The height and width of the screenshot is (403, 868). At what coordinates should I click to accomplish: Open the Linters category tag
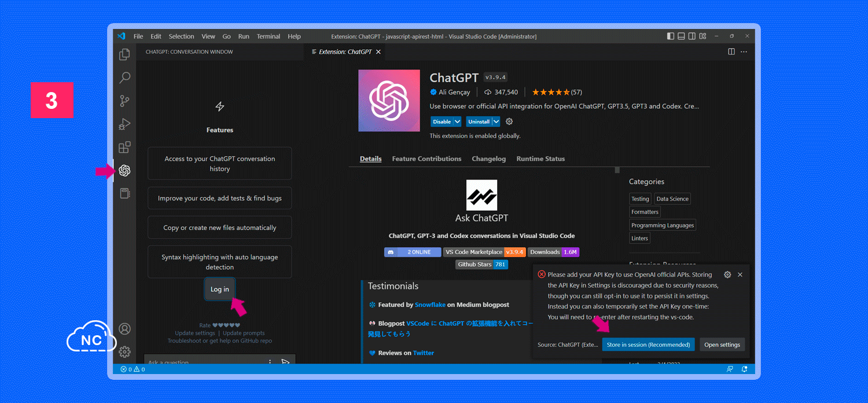click(x=640, y=238)
